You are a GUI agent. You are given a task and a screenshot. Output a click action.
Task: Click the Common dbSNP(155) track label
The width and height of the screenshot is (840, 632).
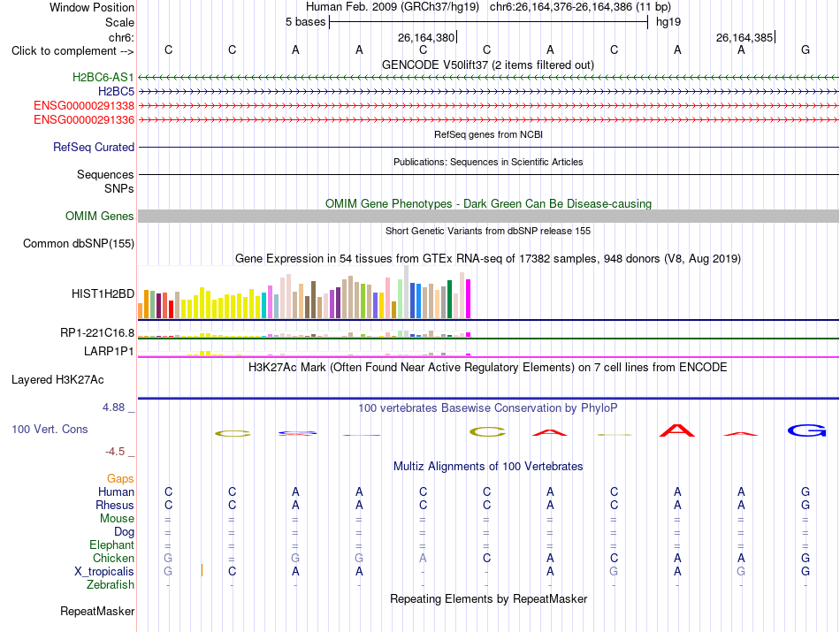click(x=78, y=243)
